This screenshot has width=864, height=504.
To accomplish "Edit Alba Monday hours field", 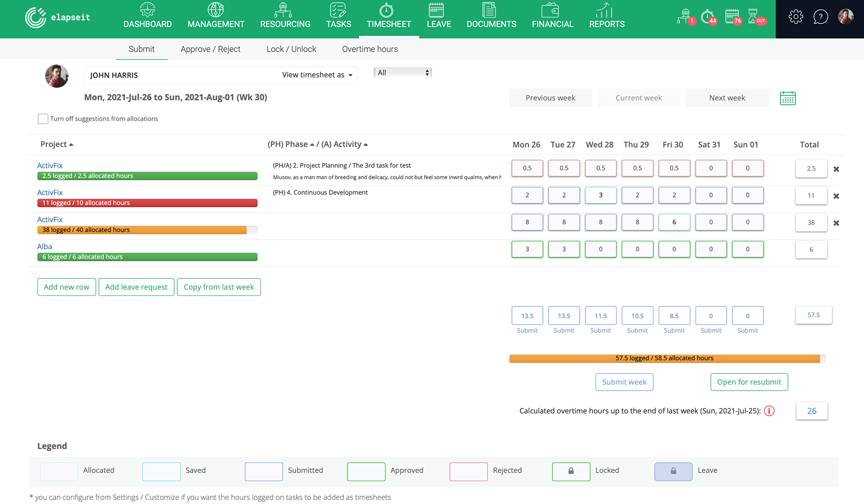I will pyautogui.click(x=527, y=249).
